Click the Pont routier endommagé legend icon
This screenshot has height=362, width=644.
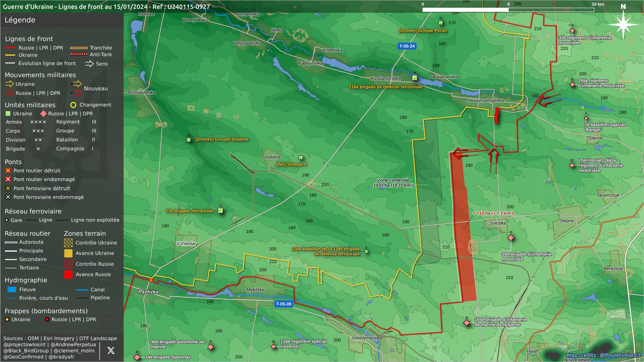pos(8,179)
